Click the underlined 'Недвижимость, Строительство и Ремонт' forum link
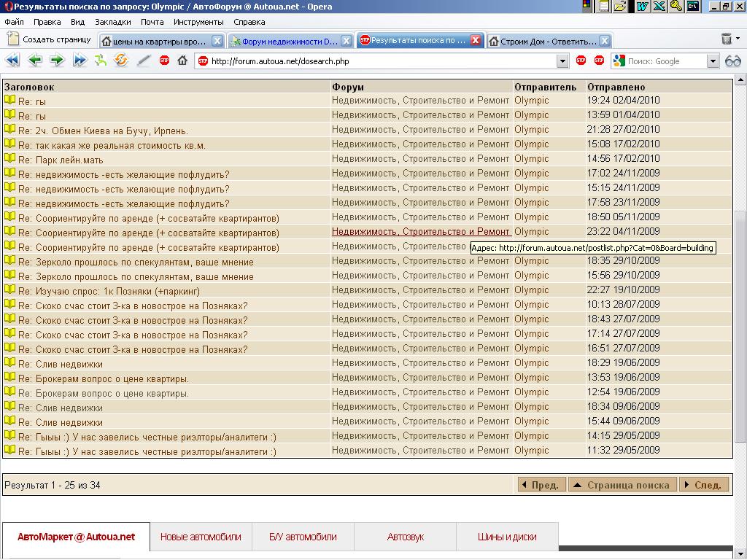This screenshot has width=747, height=560. tap(421, 231)
